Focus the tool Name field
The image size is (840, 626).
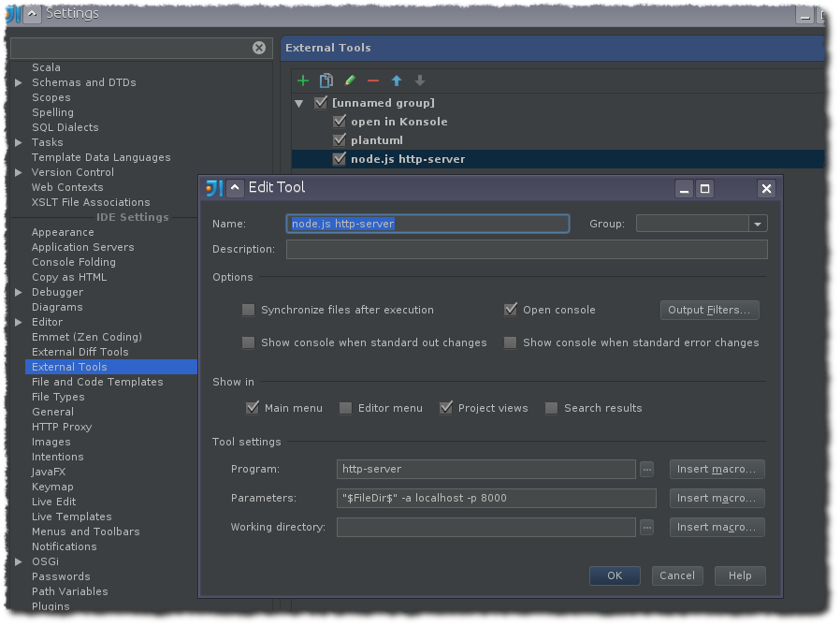click(x=427, y=224)
